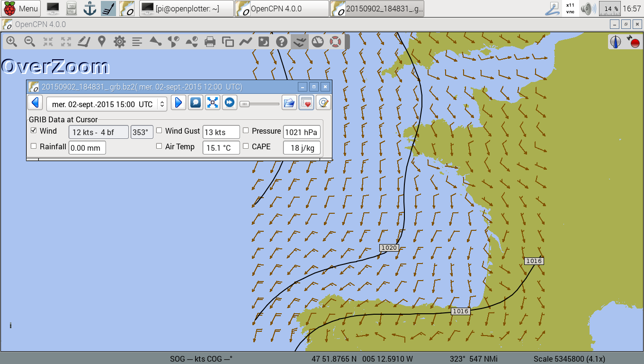Click the tide/current icon with the flag shape
644x364 pixels.
pos(174,42)
